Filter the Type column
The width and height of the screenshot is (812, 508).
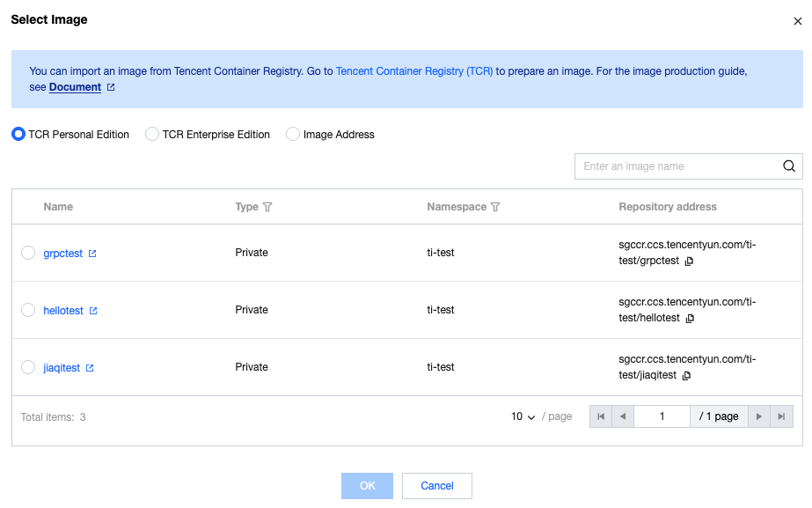[267, 207]
